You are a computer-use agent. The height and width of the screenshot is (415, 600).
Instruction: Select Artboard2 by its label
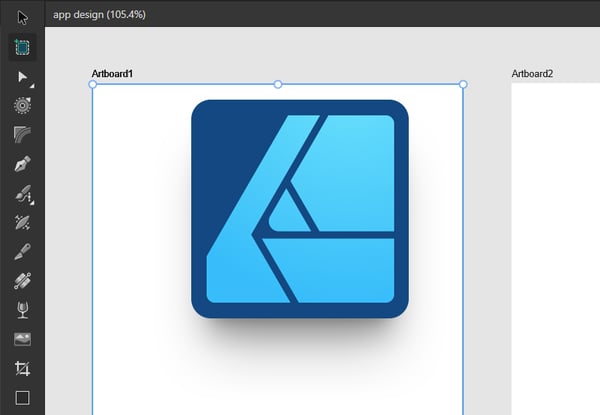[x=532, y=74]
